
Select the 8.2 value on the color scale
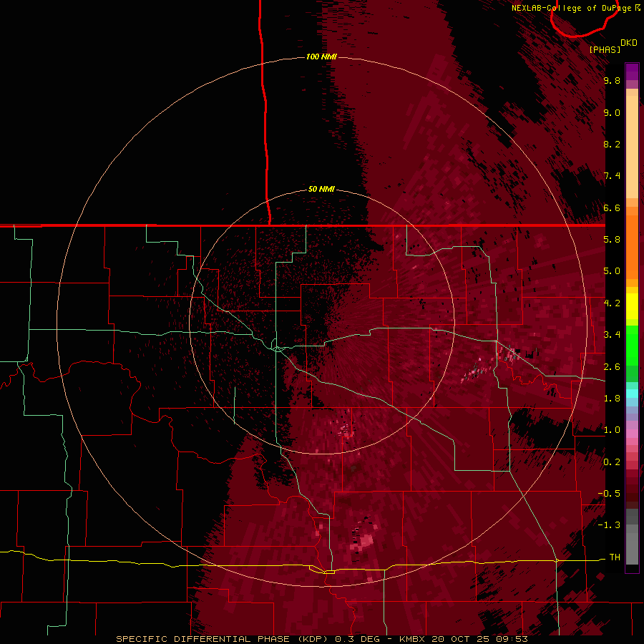tap(612, 144)
